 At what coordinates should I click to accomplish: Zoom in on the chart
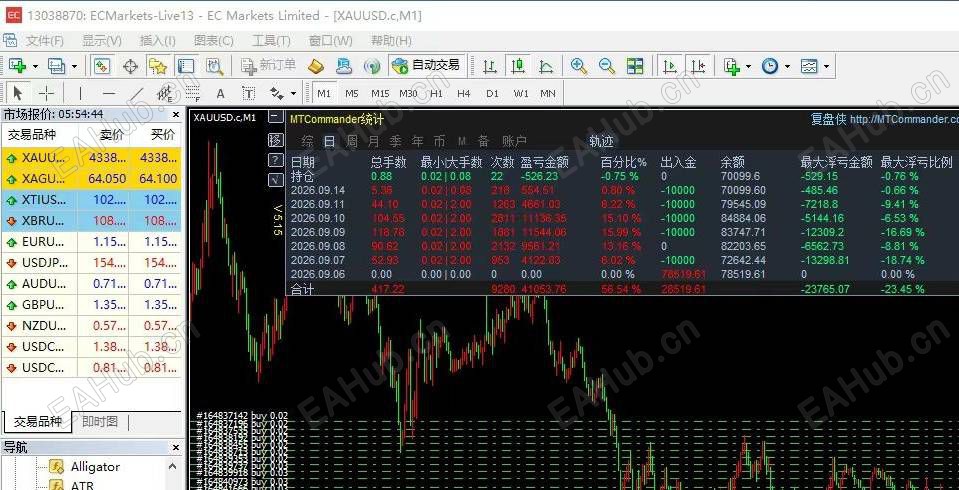tap(579, 66)
